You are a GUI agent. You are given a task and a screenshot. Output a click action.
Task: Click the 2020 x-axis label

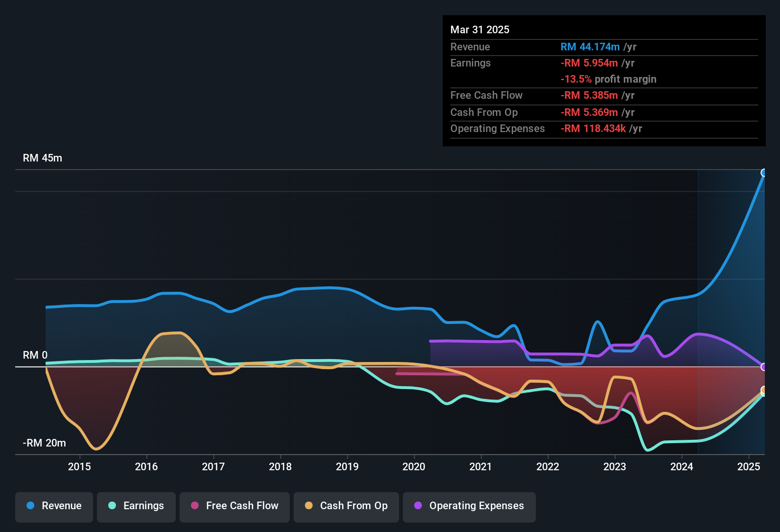[x=414, y=466]
